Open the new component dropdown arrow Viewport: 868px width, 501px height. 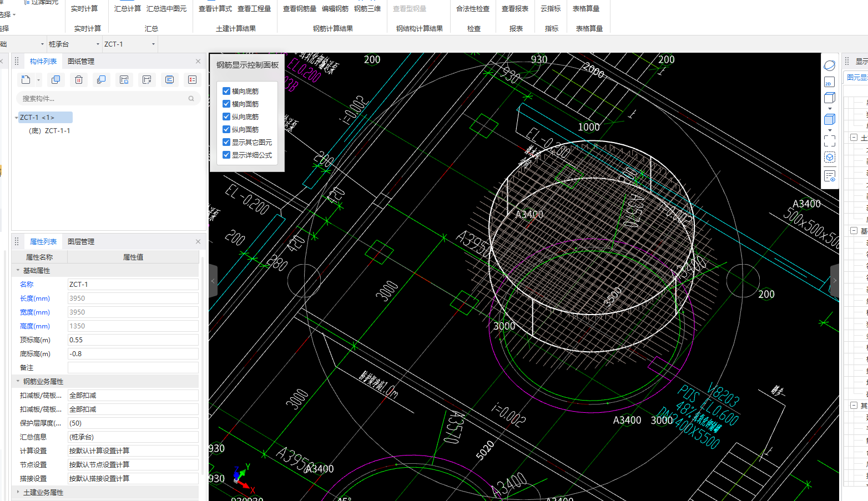point(38,80)
